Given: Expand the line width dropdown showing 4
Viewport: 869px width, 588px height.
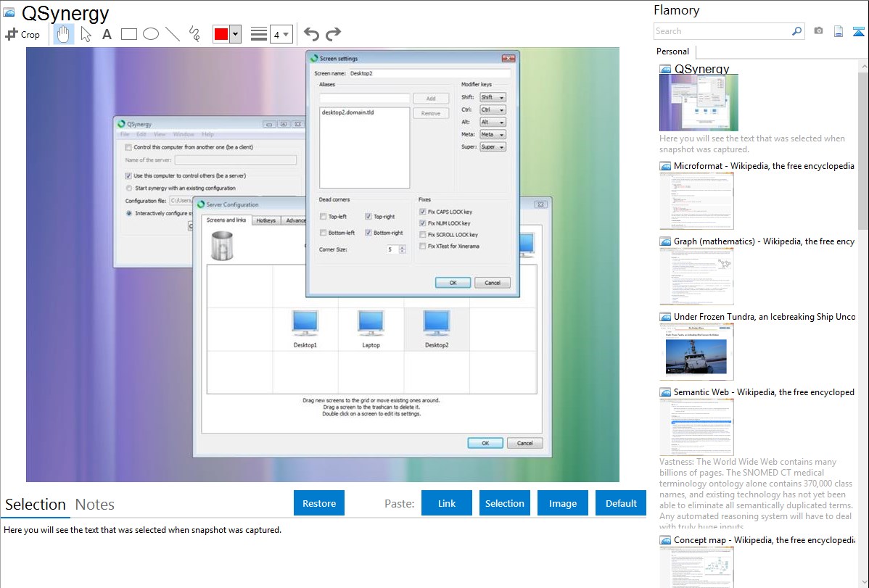Looking at the screenshot, I should coord(281,34).
